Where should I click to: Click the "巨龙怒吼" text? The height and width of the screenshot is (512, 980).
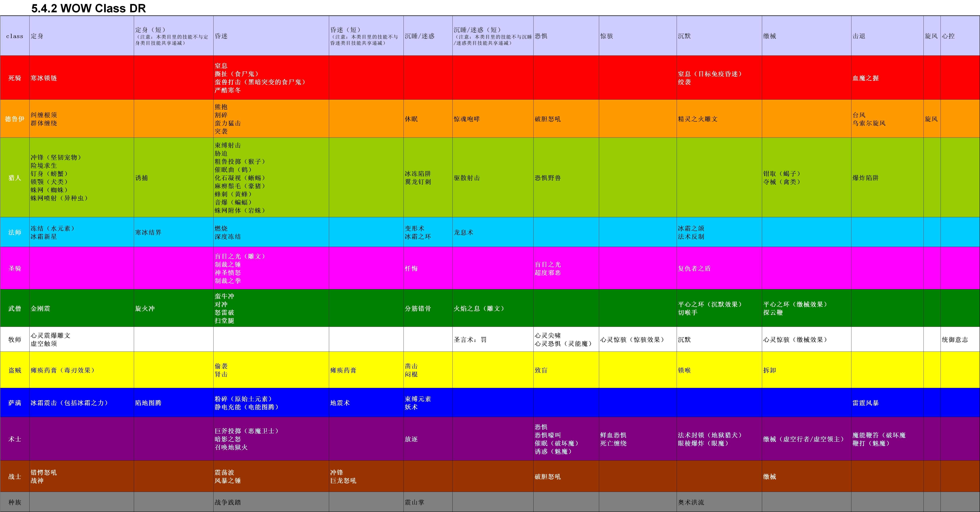click(x=343, y=480)
